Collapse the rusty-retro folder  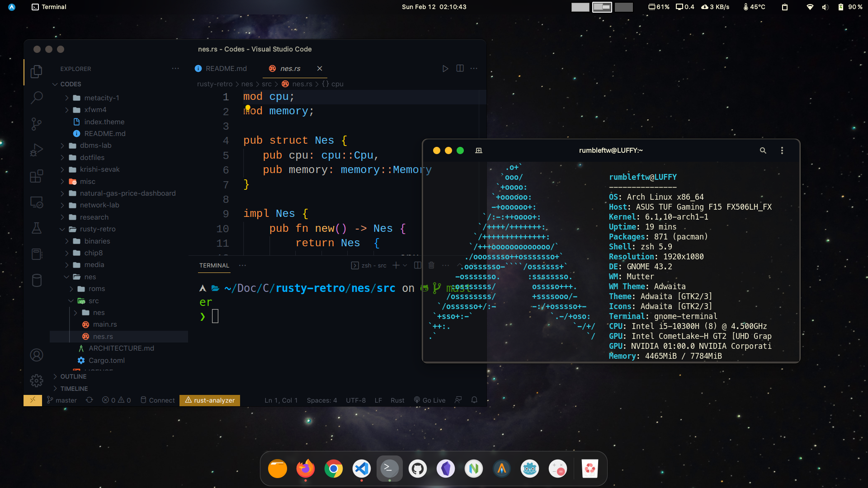point(98,229)
